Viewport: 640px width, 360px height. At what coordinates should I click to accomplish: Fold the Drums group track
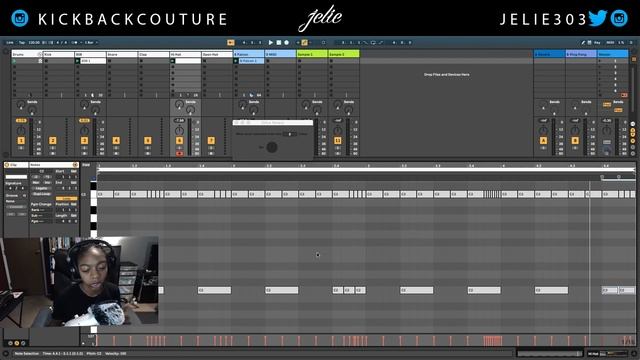click(40, 54)
